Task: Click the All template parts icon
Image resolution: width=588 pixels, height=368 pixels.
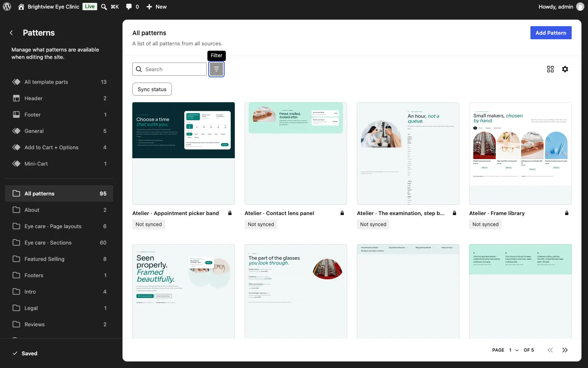Action: tap(16, 82)
